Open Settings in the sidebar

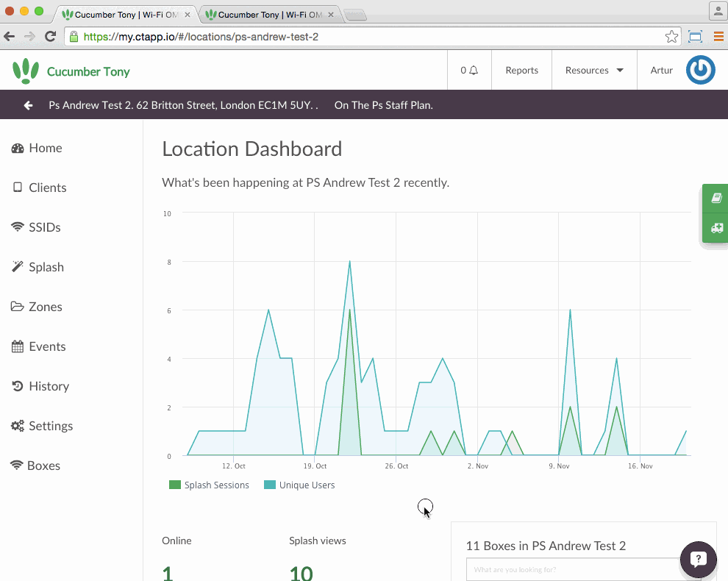[50, 426]
